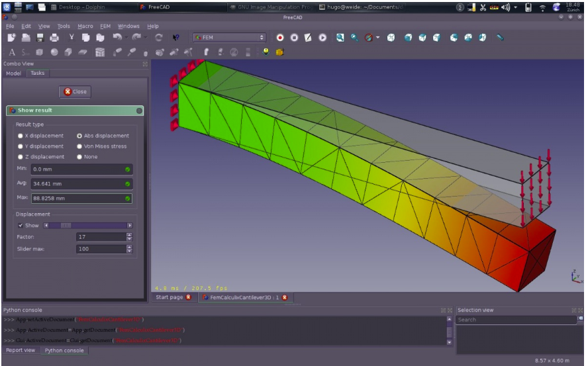Viewport: 588px width, 366px height.
Task: Switch to the Model tab
Action: pyautogui.click(x=13, y=73)
